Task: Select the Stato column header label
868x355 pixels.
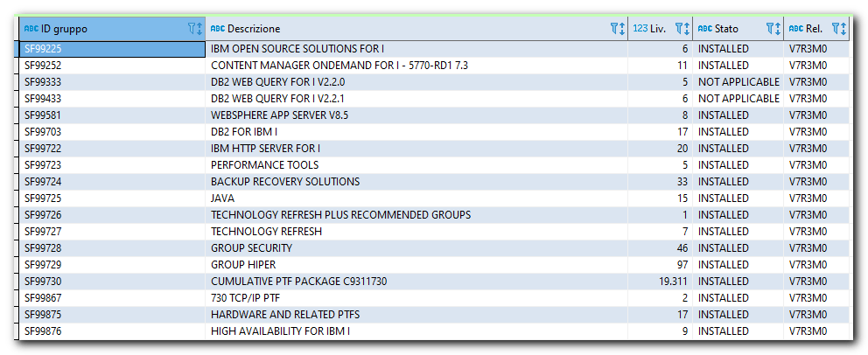Action: 726,29
